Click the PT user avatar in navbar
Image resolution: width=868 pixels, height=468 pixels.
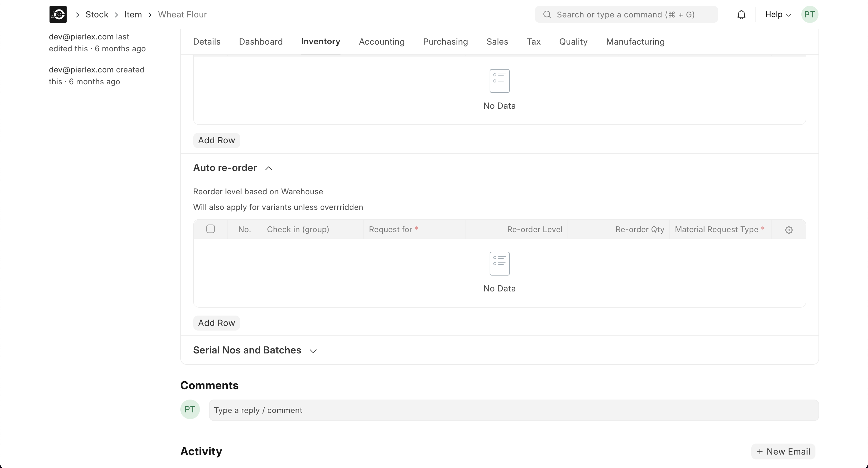pos(809,14)
